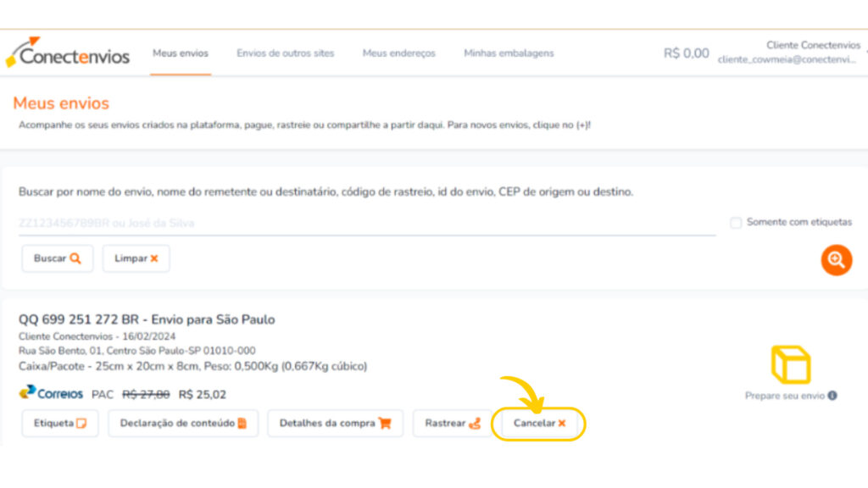Image resolution: width=868 pixels, height=488 pixels.
Task: Click the orange magnifier plus round button
Action: point(837,260)
